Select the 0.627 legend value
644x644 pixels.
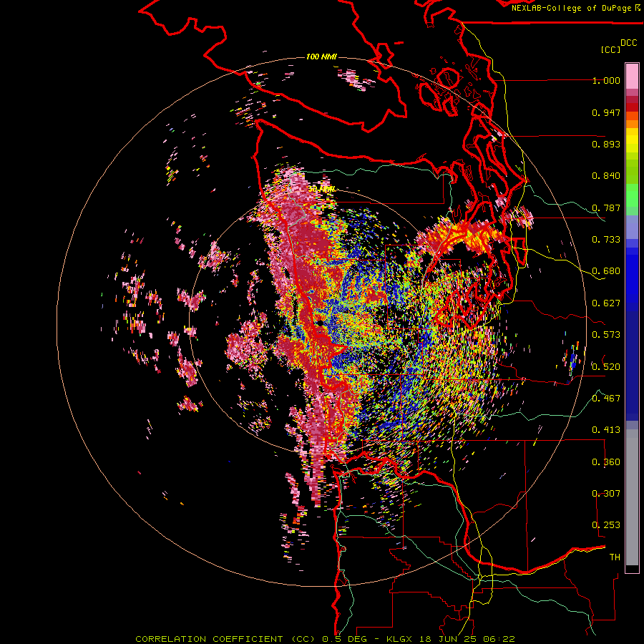(606, 303)
